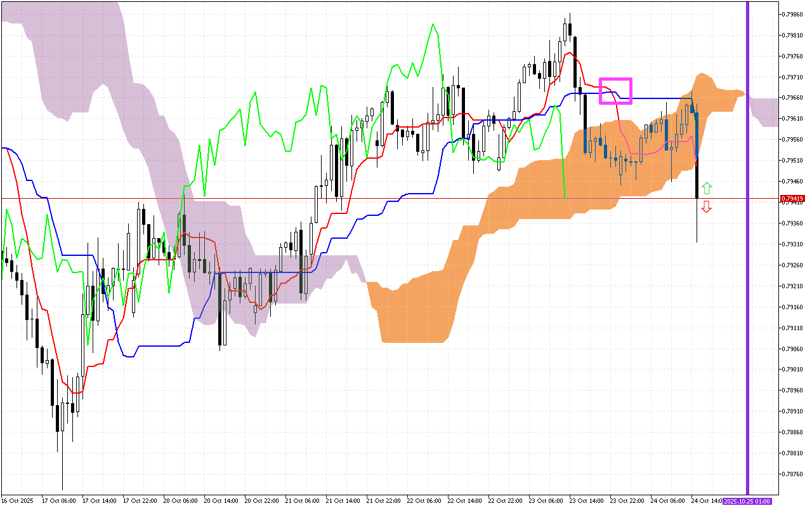This screenshot has height=508, width=812.
Task: Click the 0.79110 price axis label
Action: (x=794, y=328)
